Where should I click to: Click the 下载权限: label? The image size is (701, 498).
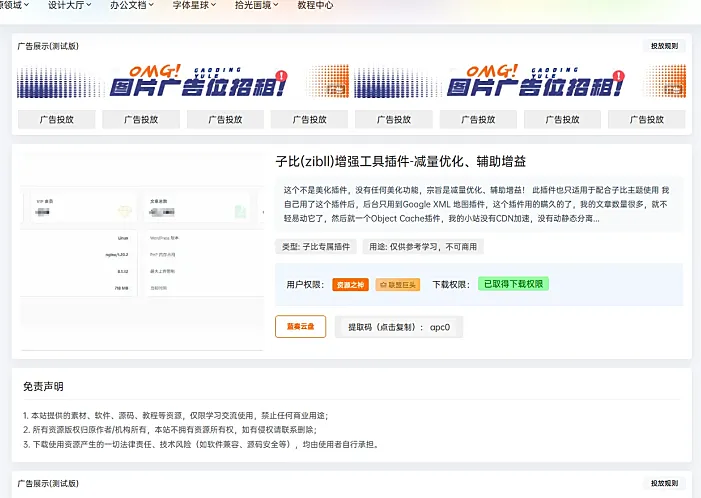(x=451, y=285)
